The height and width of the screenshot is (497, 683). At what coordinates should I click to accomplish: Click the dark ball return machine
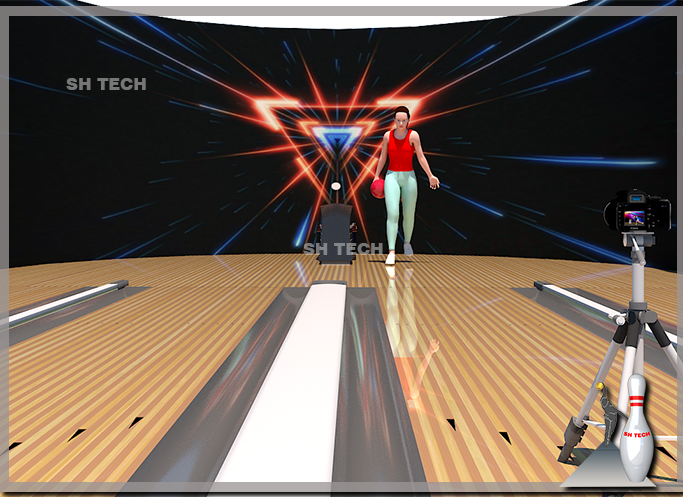point(335,233)
